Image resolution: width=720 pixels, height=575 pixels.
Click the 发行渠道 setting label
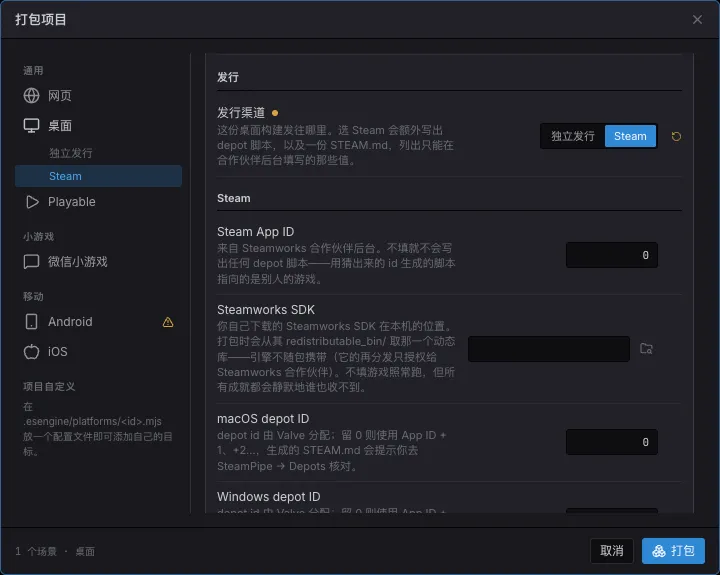[x=241, y=113]
